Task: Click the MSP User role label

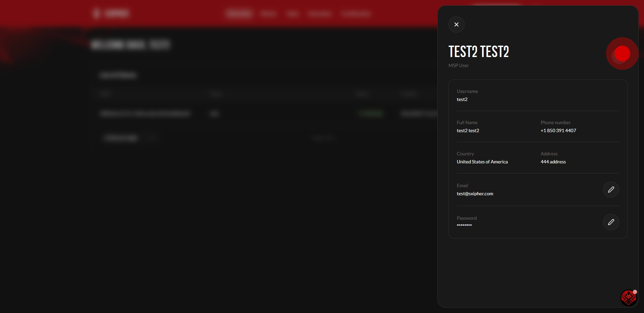Action: click(x=459, y=65)
